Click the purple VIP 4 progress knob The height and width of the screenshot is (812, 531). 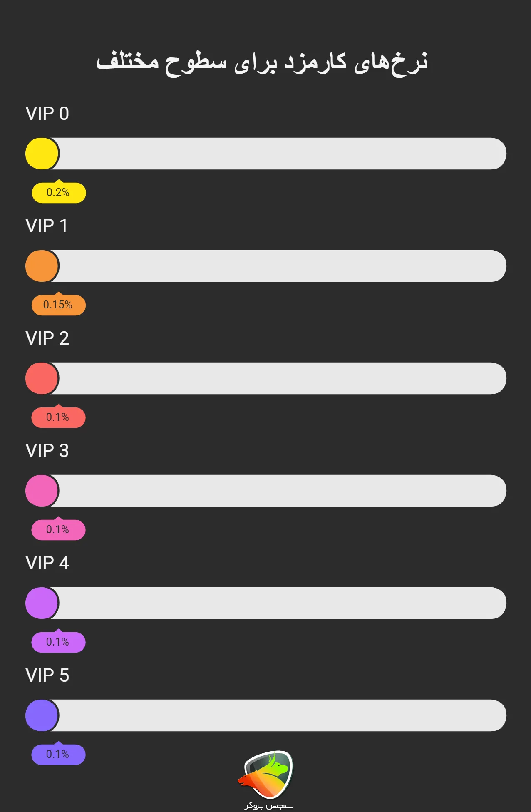pos(42,603)
